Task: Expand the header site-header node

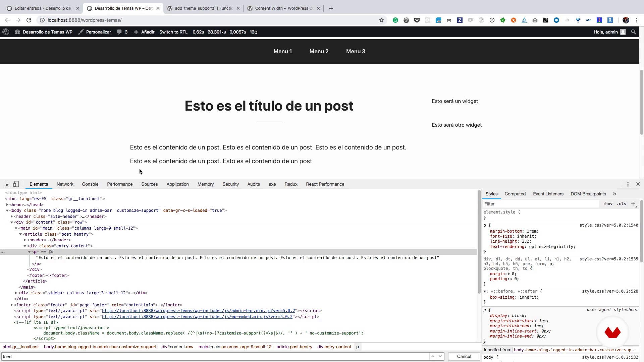Action: click(x=12, y=217)
